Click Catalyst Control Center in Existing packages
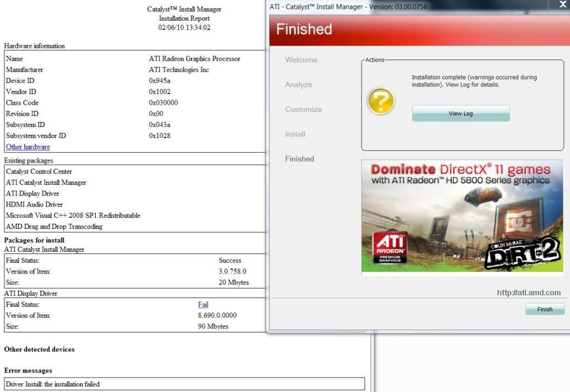The width and height of the screenshot is (570, 392). [39, 171]
